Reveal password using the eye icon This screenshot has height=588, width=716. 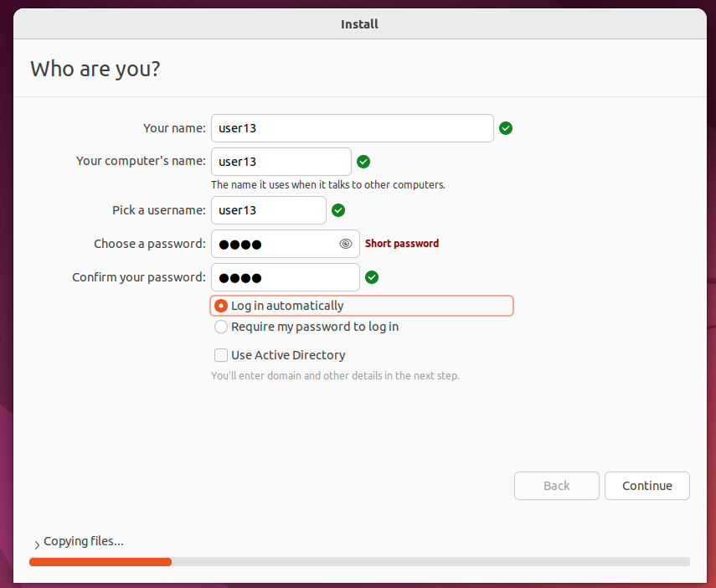tap(346, 244)
